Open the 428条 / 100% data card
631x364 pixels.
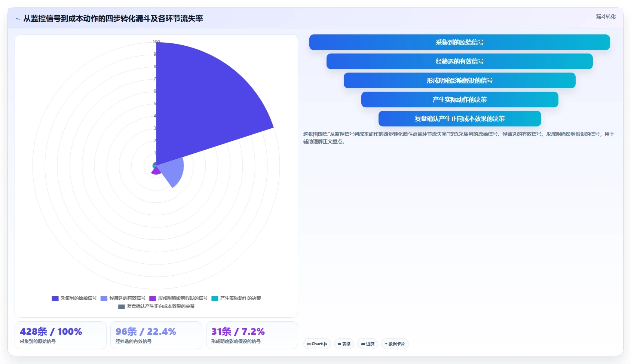(60, 335)
